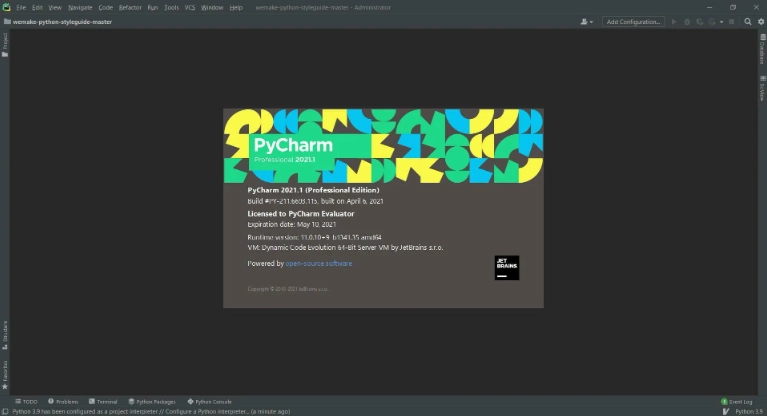Open the Edit menu
The image size is (767, 416).
37,7
